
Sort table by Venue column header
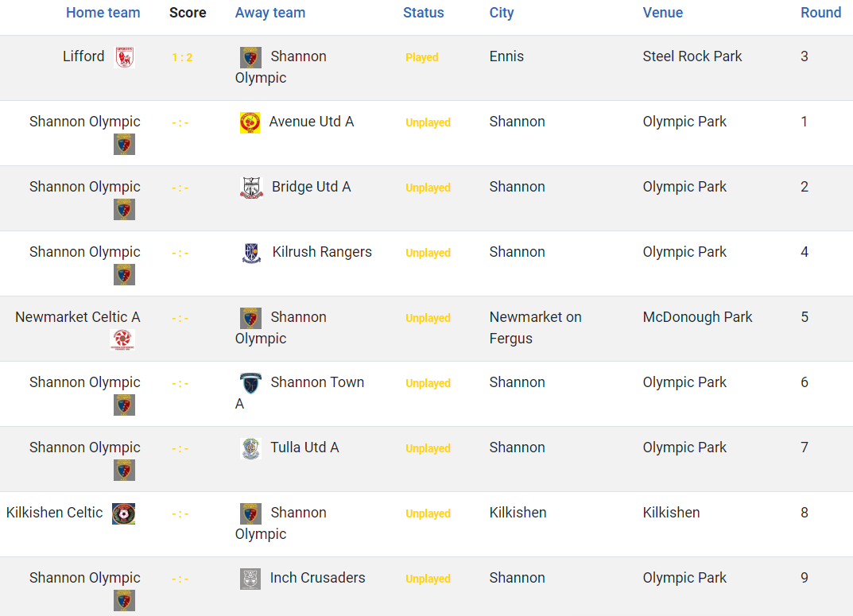[662, 13]
